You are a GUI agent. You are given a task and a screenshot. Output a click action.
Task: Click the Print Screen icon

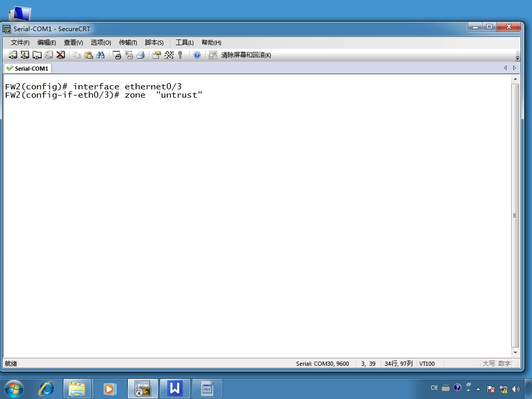click(117, 55)
